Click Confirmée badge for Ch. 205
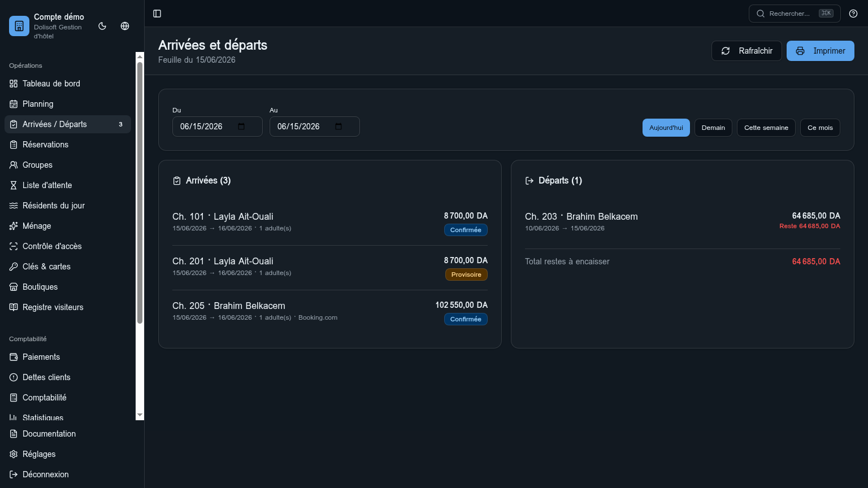The image size is (868, 488). coord(466,319)
